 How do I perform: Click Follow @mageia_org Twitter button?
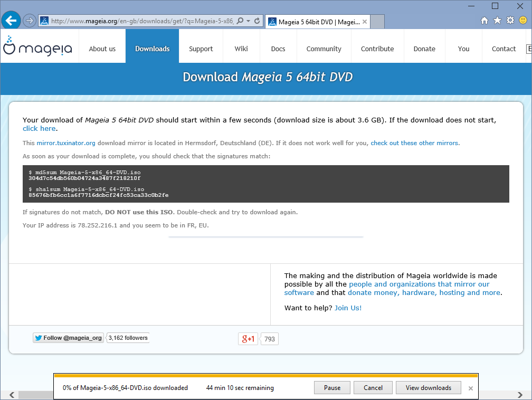coord(68,338)
